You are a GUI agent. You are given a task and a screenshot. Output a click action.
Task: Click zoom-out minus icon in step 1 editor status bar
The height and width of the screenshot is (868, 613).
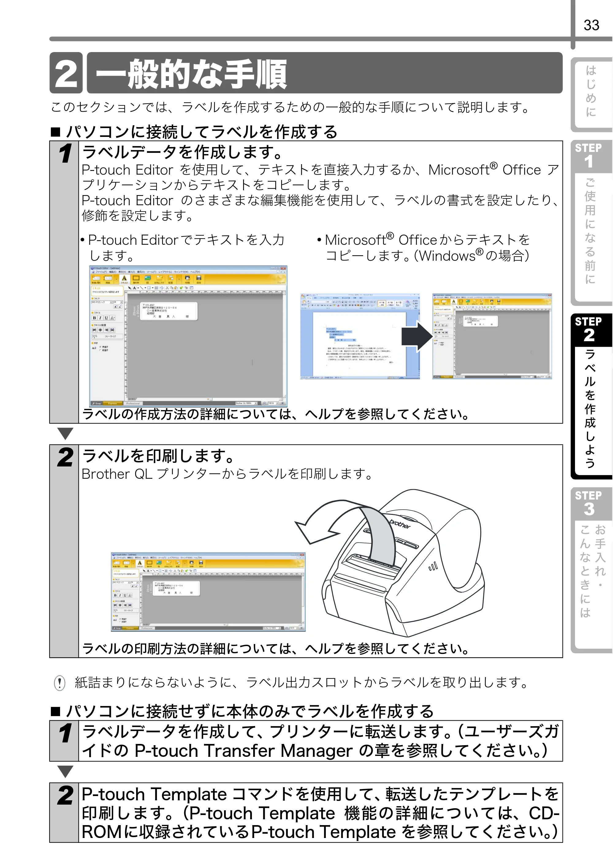point(265,403)
